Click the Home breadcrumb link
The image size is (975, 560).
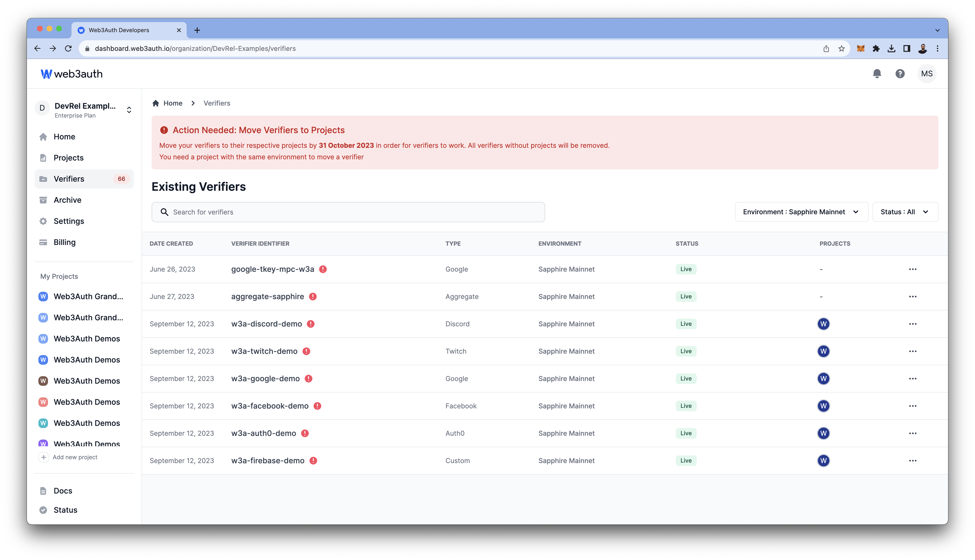173,103
